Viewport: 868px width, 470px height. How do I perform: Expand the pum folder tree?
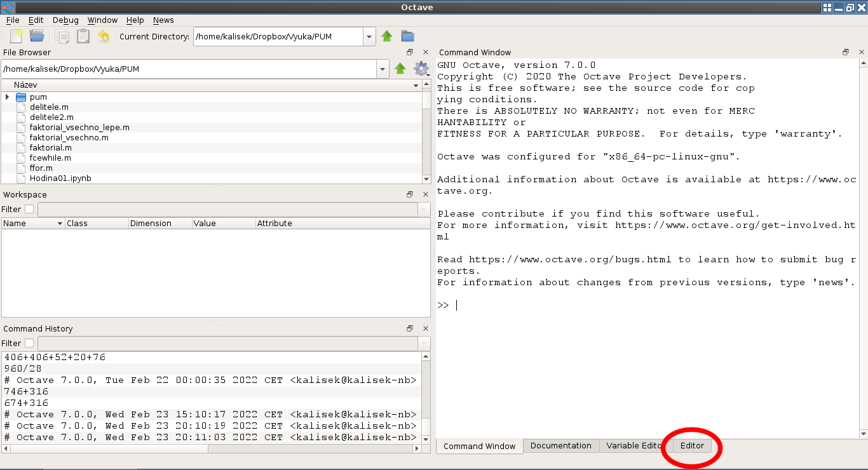tap(7, 97)
